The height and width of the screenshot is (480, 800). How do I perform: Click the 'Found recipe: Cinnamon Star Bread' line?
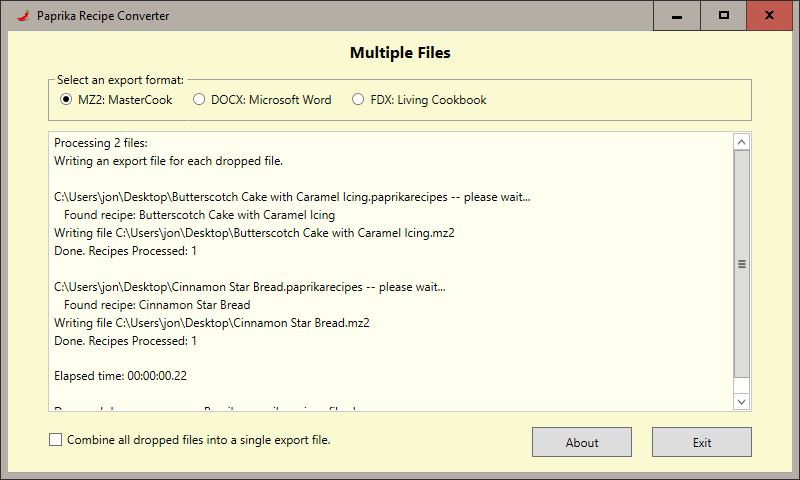click(x=156, y=305)
